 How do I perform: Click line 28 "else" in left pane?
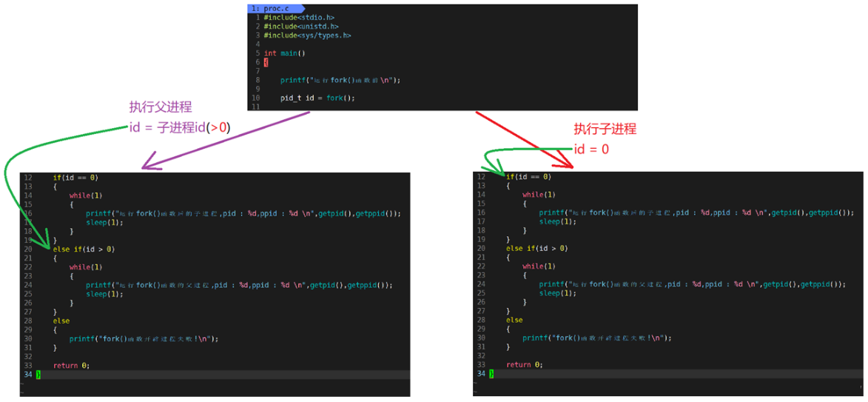tap(61, 321)
